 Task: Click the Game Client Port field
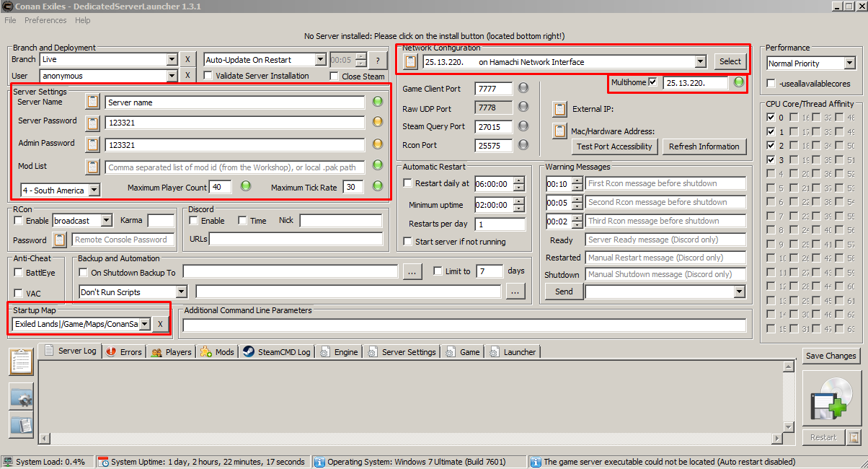pyautogui.click(x=494, y=89)
